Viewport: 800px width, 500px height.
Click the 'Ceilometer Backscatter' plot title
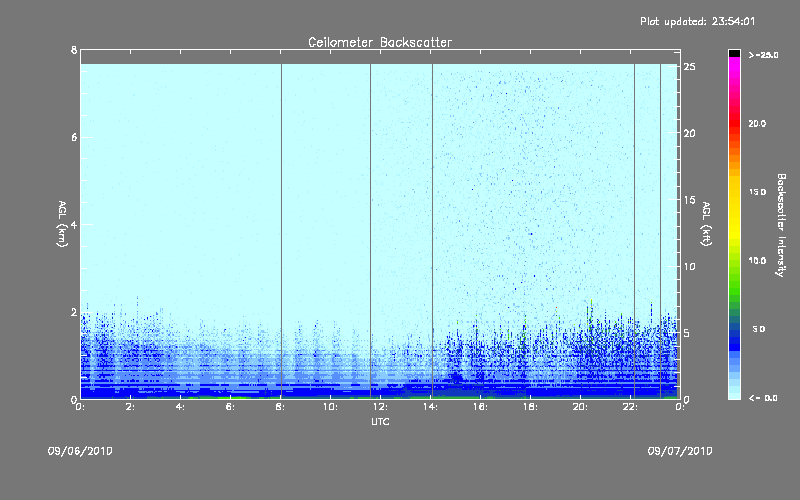point(380,42)
